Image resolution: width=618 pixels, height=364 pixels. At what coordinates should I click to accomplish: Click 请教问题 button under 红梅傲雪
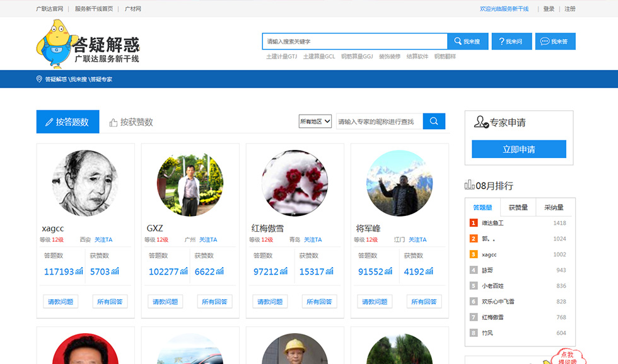(x=270, y=302)
